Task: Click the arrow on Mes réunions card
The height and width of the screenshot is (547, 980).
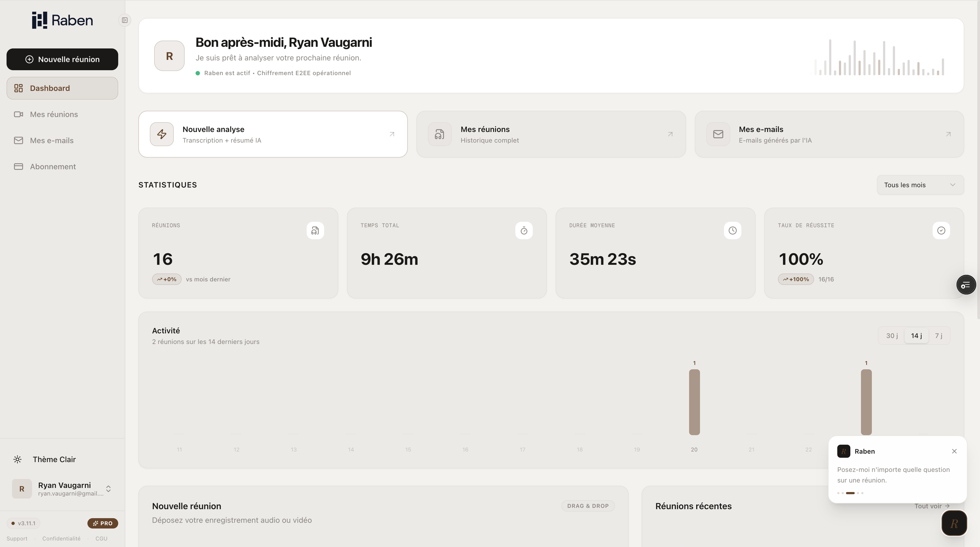Action: click(x=670, y=134)
